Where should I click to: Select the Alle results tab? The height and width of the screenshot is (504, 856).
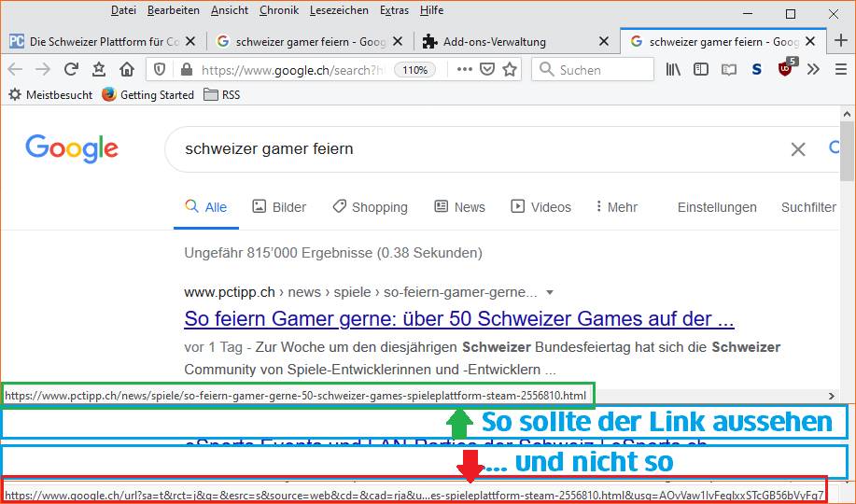click(x=206, y=207)
